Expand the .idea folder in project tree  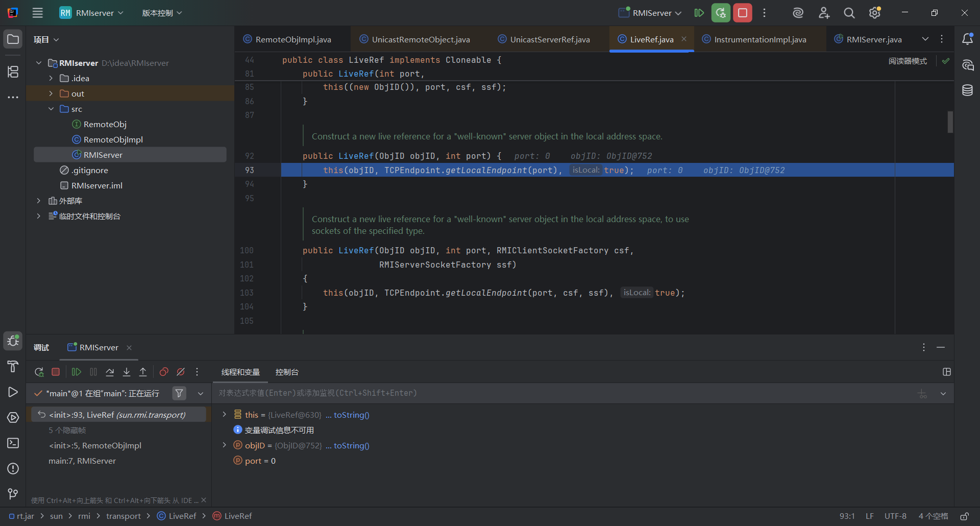[51, 78]
